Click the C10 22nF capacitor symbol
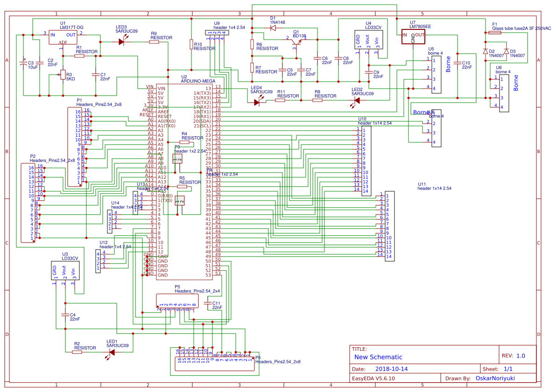The height and width of the screenshot is (392, 556). (457, 63)
